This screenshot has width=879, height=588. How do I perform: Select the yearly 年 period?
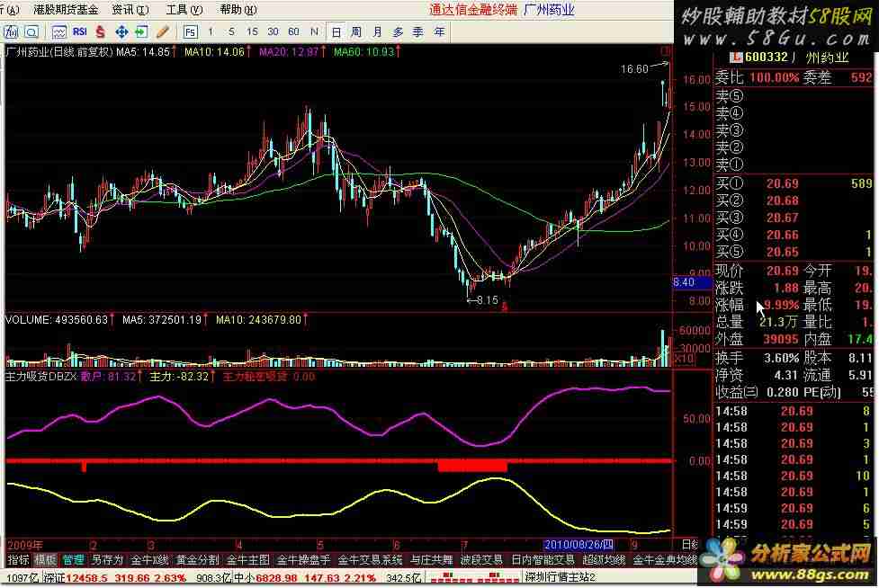(x=439, y=32)
